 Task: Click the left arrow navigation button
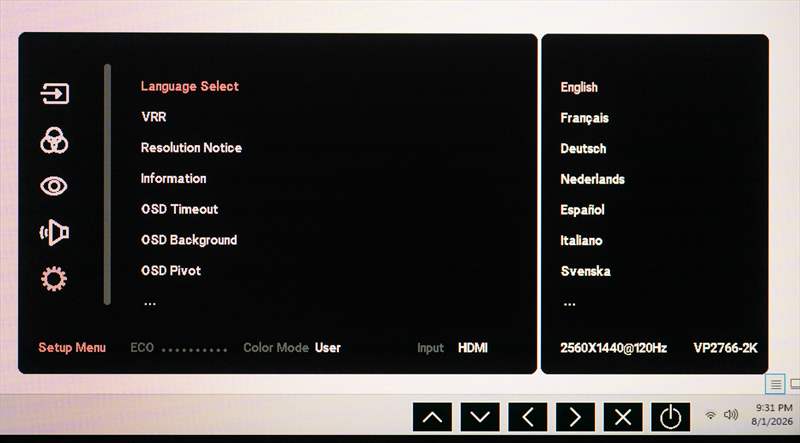528,417
